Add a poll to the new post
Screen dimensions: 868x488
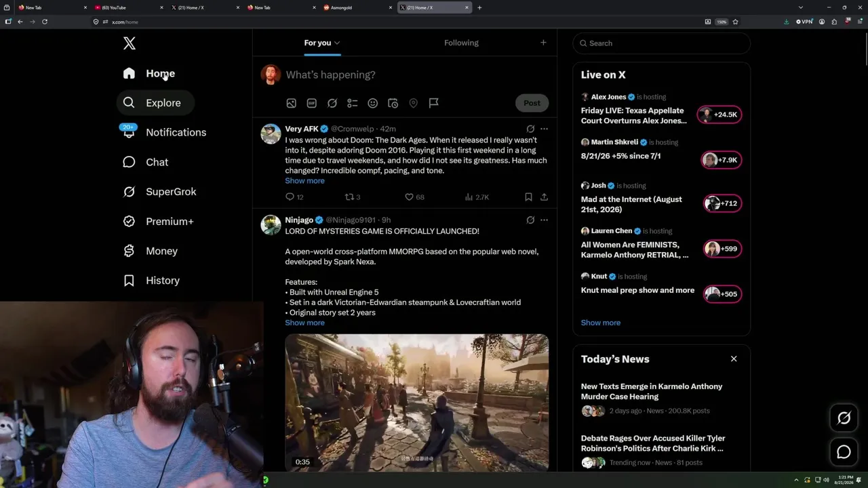point(353,103)
